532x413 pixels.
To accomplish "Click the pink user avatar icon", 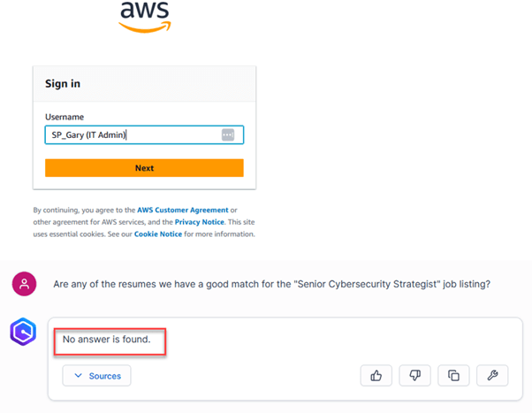I will pyautogui.click(x=24, y=284).
